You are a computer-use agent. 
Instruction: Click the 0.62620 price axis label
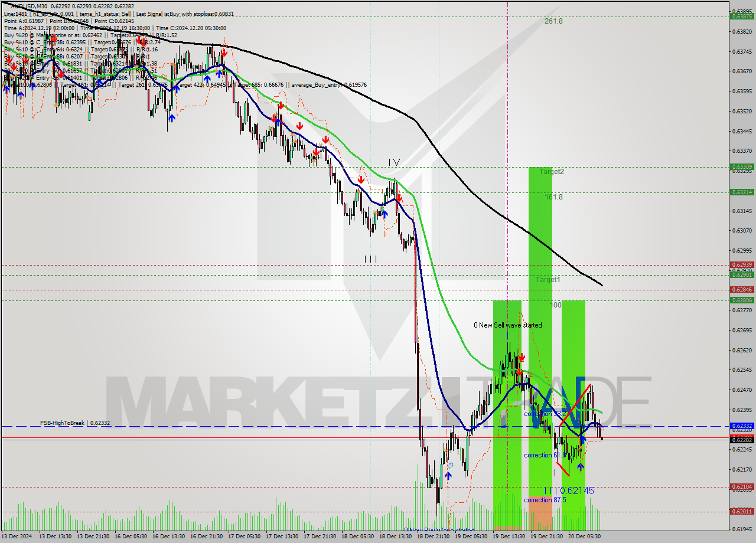(742, 350)
